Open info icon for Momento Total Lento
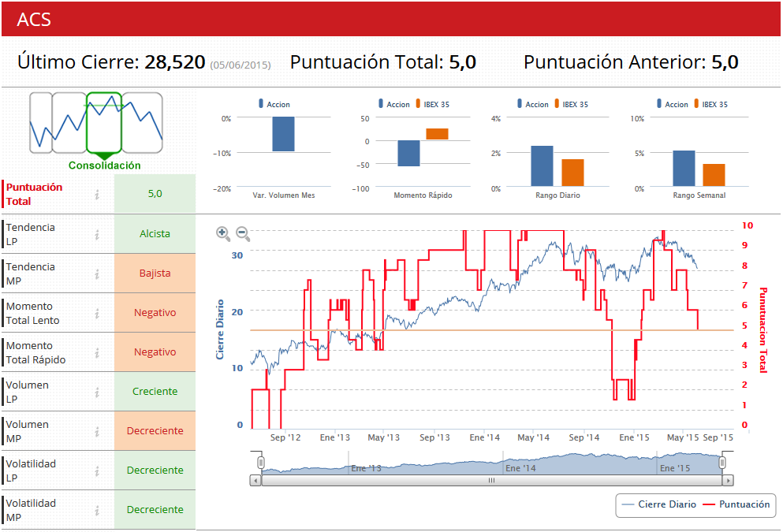783x532 pixels. click(97, 314)
